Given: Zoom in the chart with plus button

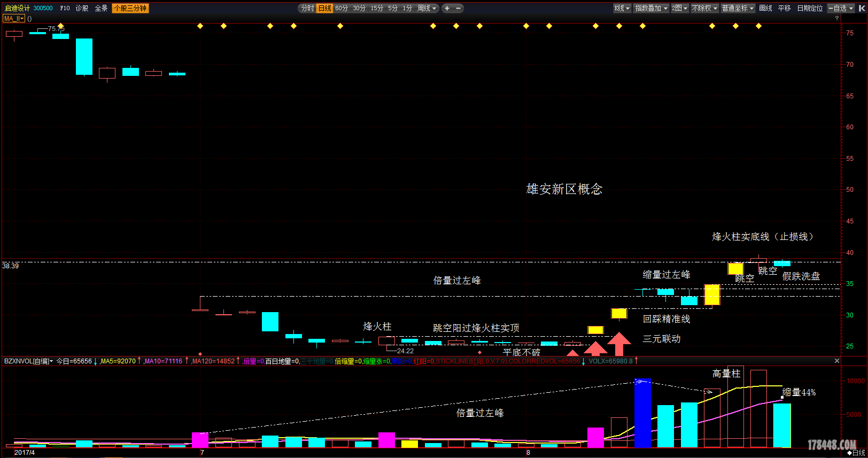Looking at the screenshot, I should click(447, 8).
